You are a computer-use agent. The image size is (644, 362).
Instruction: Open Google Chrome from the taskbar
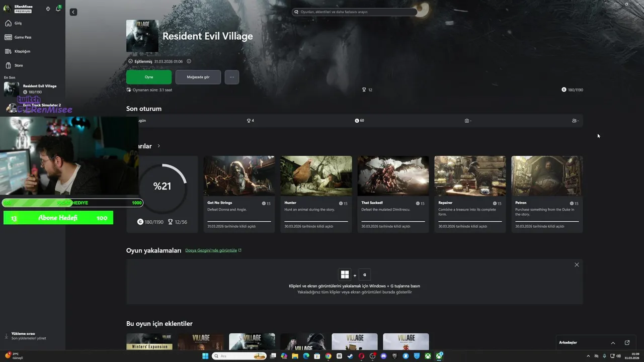[x=328, y=356]
